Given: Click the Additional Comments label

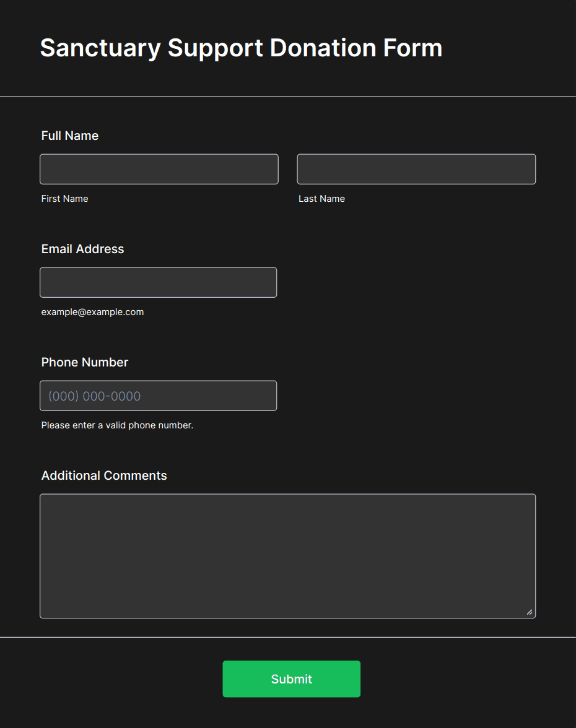Looking at the screenshot, I should (x=104, y=475).
